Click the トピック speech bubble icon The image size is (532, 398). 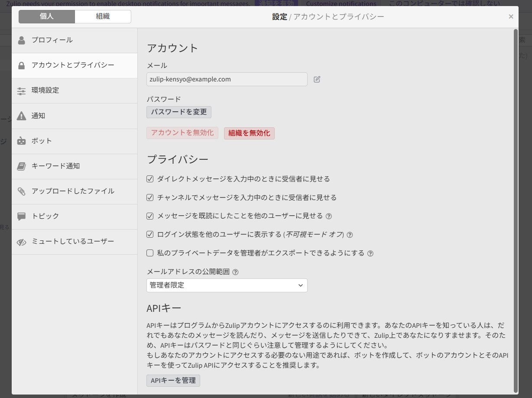[21, 217]
